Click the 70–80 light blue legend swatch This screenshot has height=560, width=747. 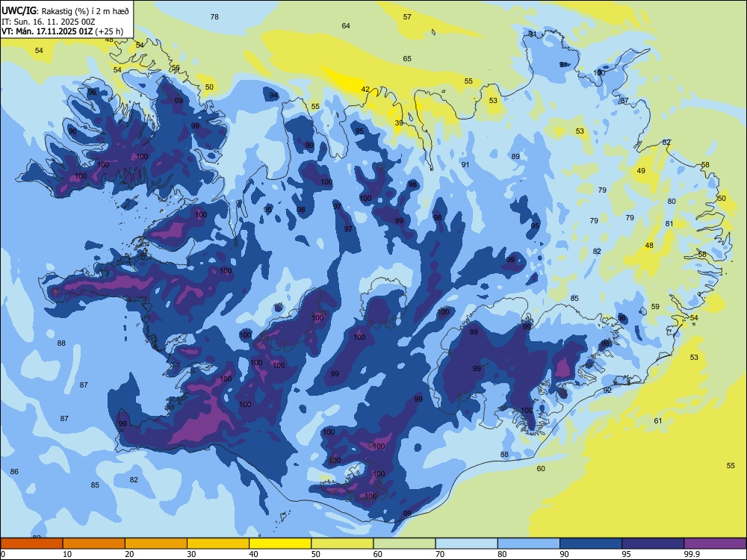(x=466, y=544)
